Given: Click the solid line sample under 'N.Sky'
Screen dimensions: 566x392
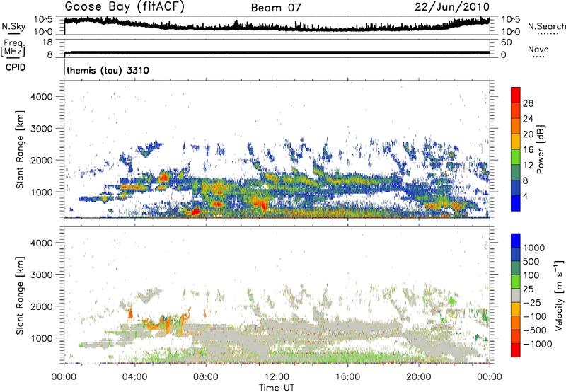Looking at the screenshot, I should pos(13,33).
